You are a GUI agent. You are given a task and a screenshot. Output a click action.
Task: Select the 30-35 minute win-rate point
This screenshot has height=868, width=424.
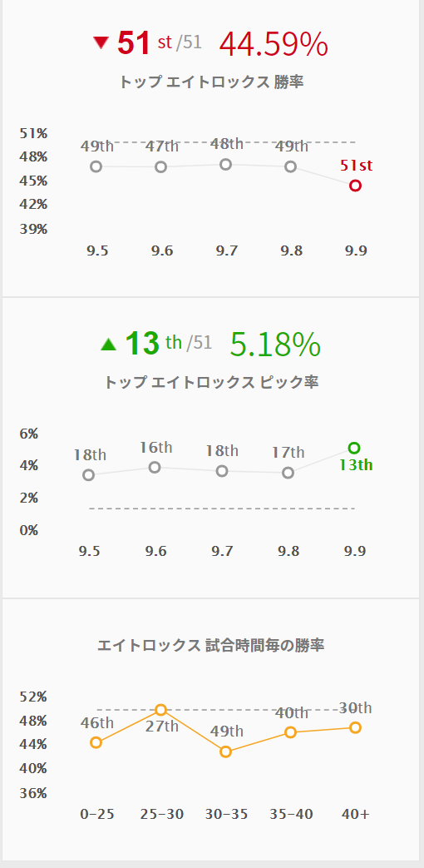[225, 751]
